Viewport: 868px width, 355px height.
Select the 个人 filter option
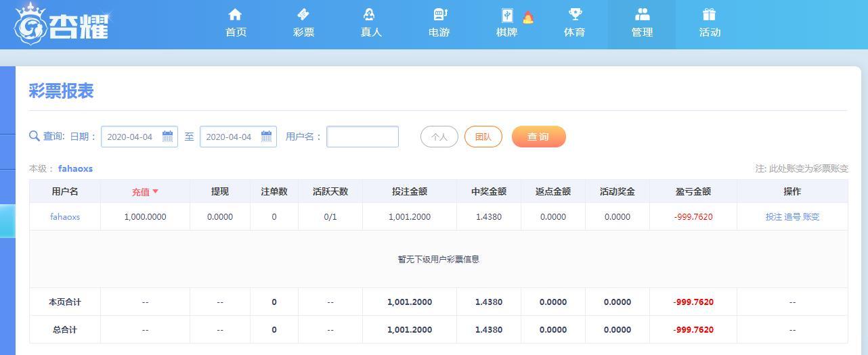pos(439,137)
